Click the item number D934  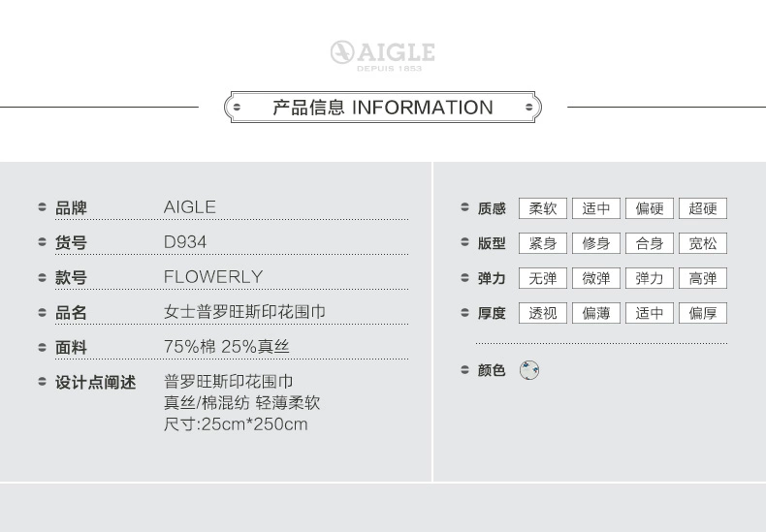185,242
